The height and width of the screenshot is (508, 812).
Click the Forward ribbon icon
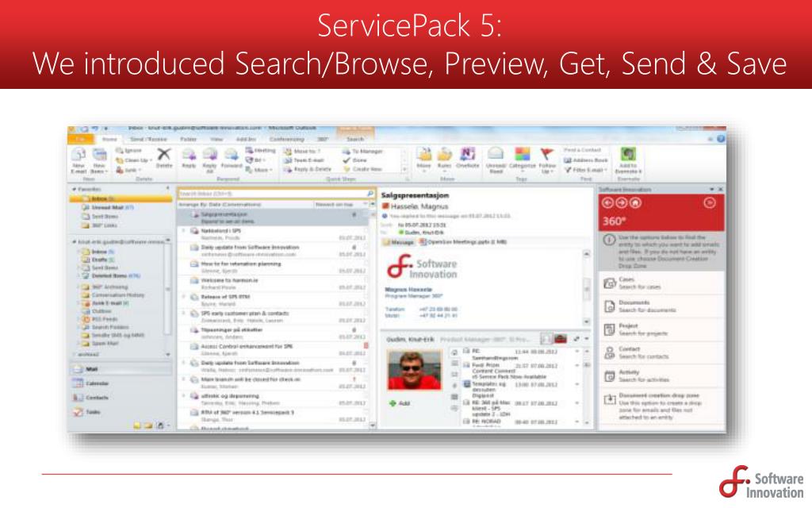click(231, 155)
